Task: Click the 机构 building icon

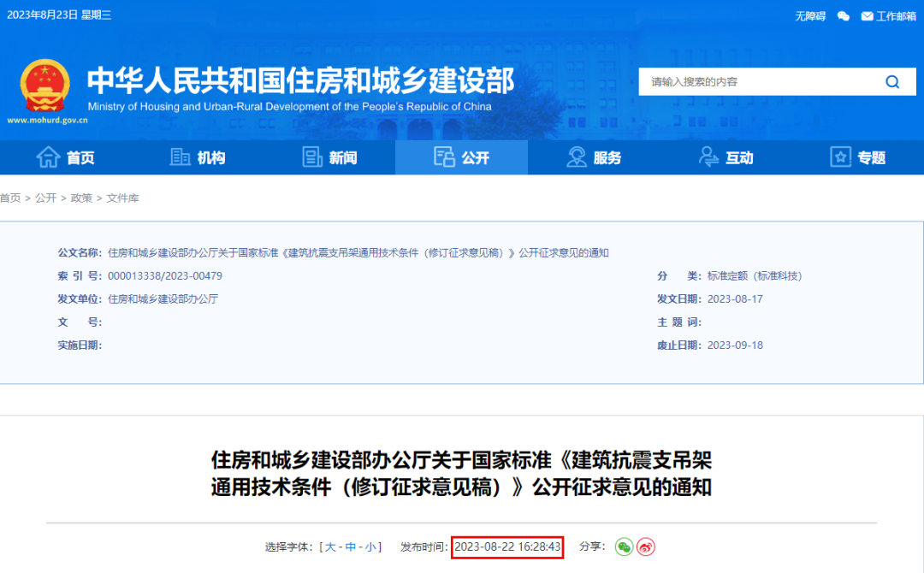Action: (180, 157)
